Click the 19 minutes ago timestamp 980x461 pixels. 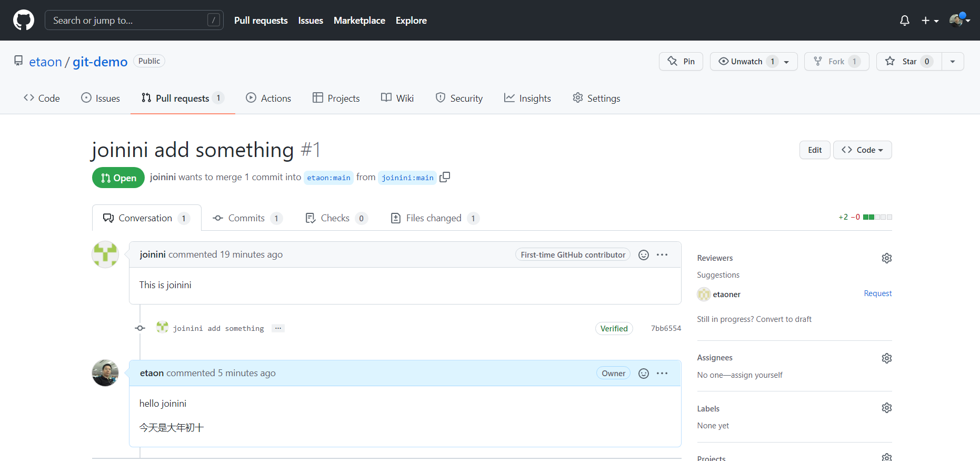pos(251,254)
